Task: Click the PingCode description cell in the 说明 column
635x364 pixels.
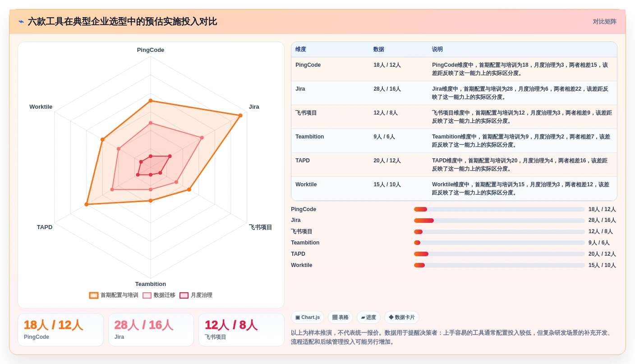Action: point(522,69)
